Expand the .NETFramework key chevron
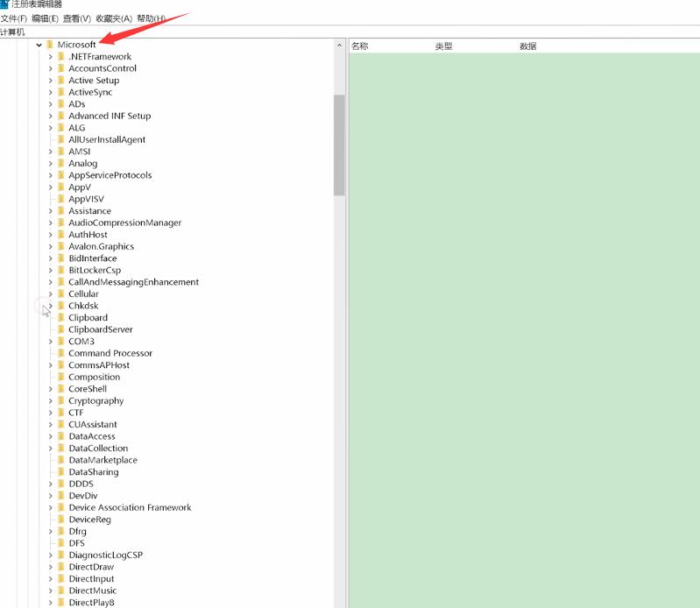700x608 pixels. (x=51, y=57)
